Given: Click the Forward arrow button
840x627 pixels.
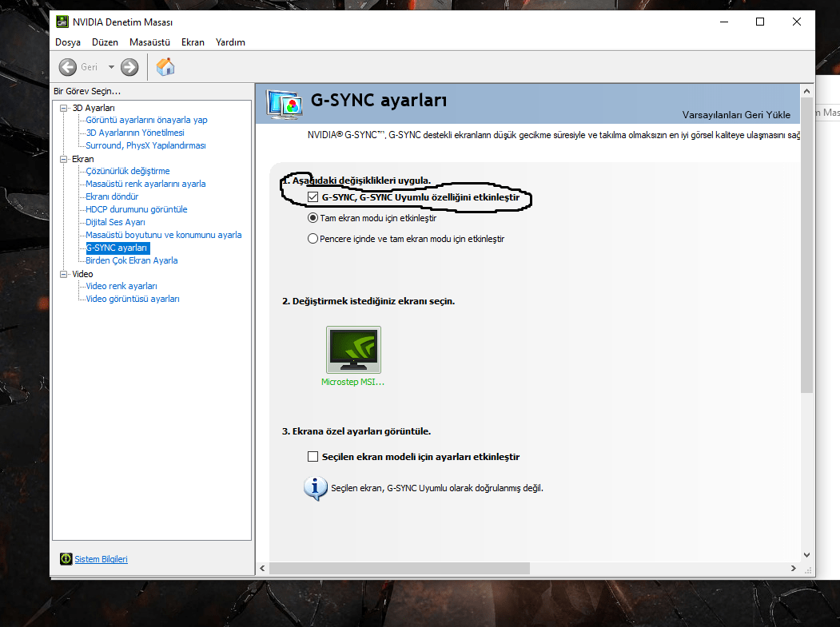Looking at the screenshot, I should (x=129, y=67).
